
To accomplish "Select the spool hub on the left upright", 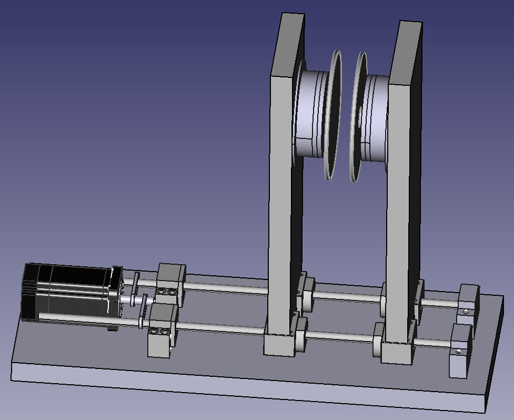I will click(310, 114).
